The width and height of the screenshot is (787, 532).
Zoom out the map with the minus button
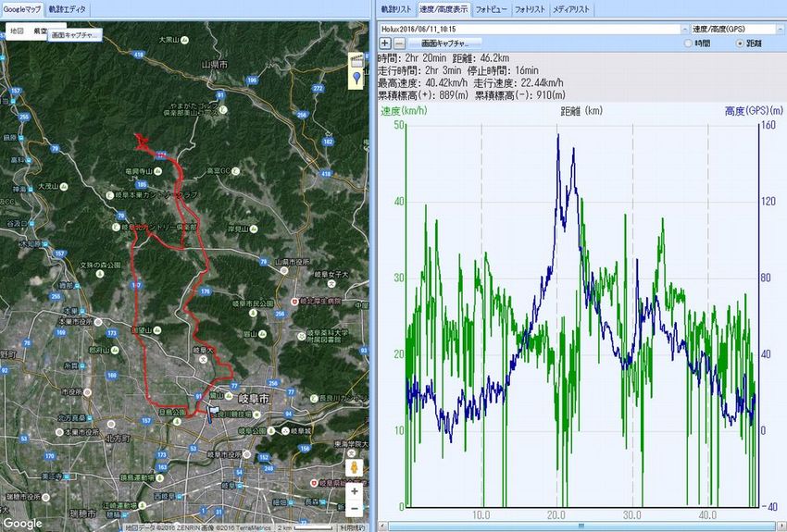coord(355,509)
